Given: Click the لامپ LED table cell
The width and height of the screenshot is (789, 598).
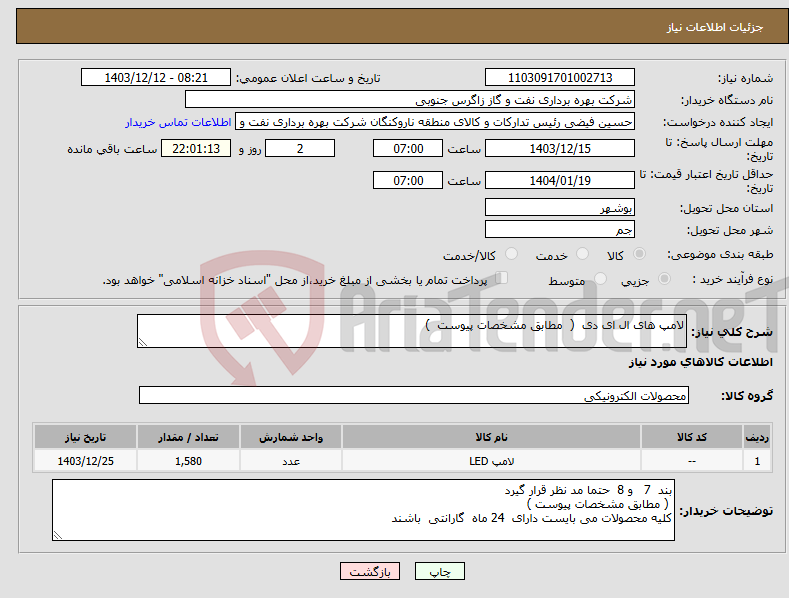Looking at the screenshot, I should click(x=492, y=461).
